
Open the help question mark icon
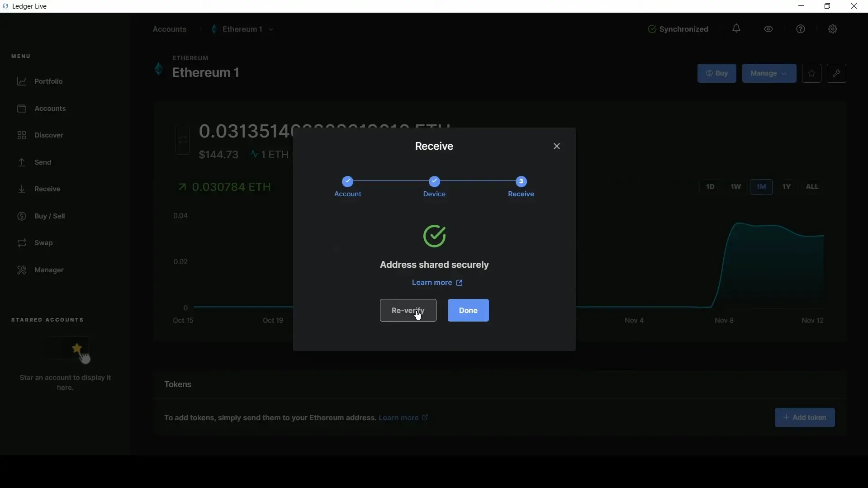coord(801,29)
